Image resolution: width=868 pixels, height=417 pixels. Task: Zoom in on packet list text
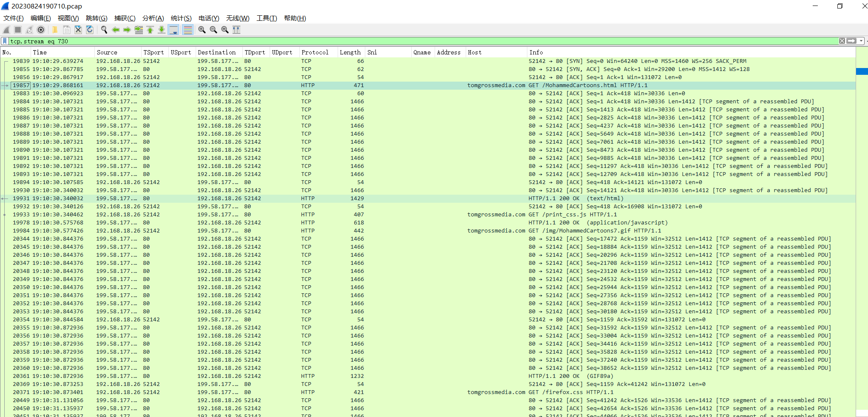click(202, 30)
